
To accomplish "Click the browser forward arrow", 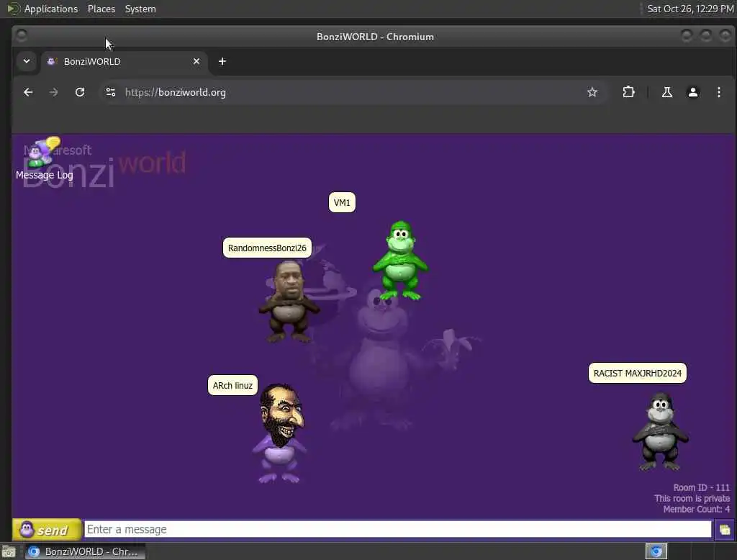I will 53,92.
